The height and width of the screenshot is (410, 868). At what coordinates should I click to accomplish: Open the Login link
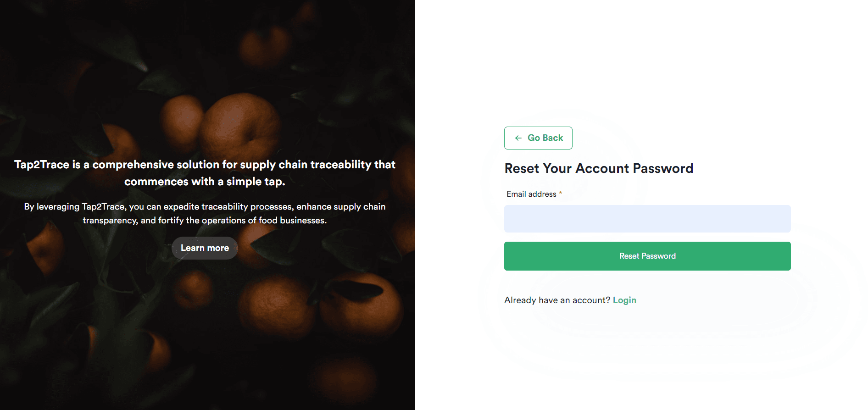[x=624, y=300]
